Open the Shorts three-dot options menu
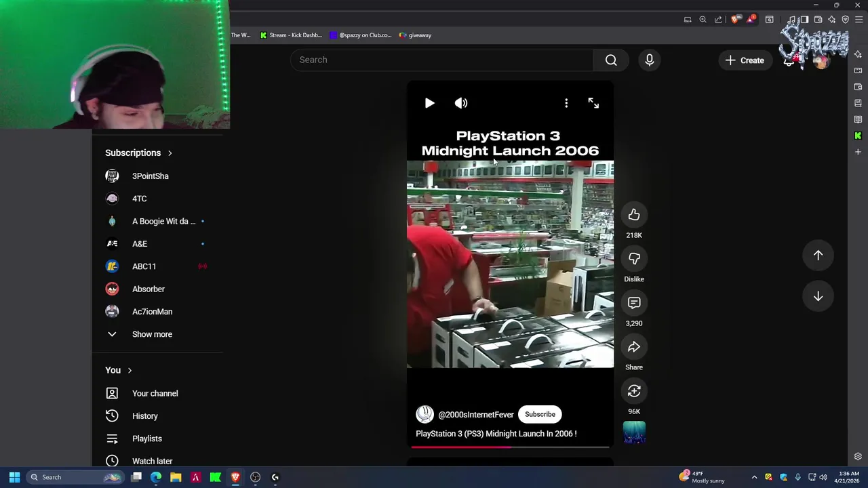Screen dimensions: 868x488 566,103
